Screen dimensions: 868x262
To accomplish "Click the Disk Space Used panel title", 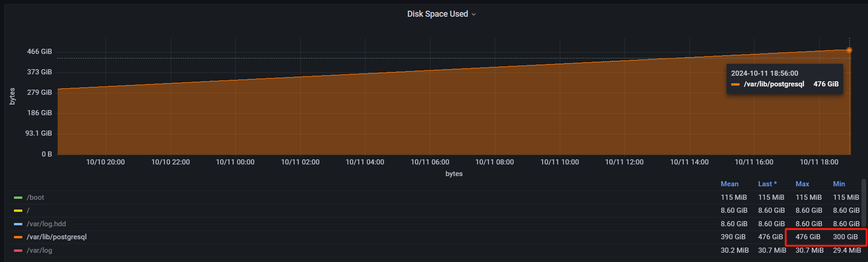I will click(437, 14).
